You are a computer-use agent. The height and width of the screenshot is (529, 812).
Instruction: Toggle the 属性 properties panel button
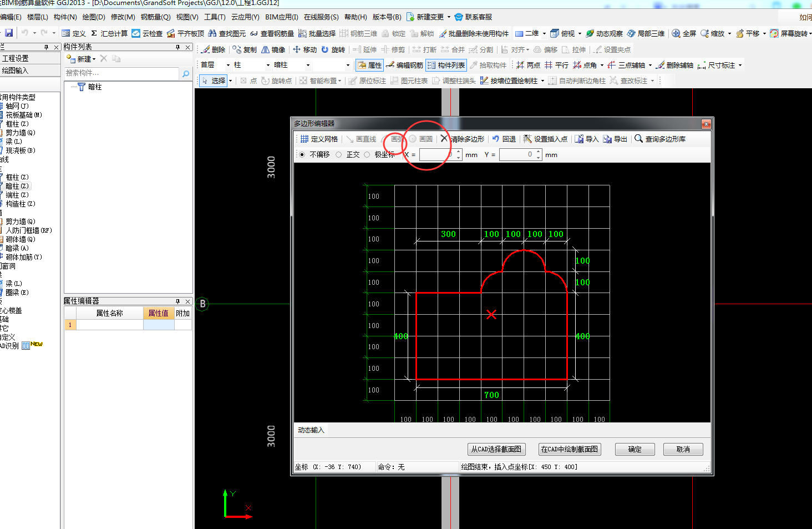369,65
